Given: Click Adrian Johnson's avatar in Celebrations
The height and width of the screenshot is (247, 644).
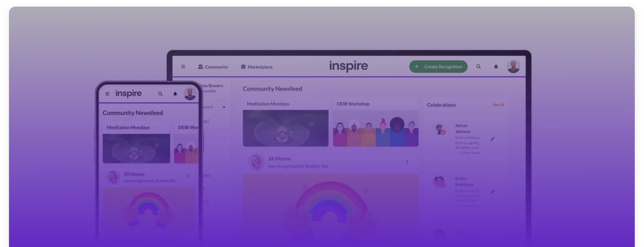Looking at the screenshot, I should (439, 129).
